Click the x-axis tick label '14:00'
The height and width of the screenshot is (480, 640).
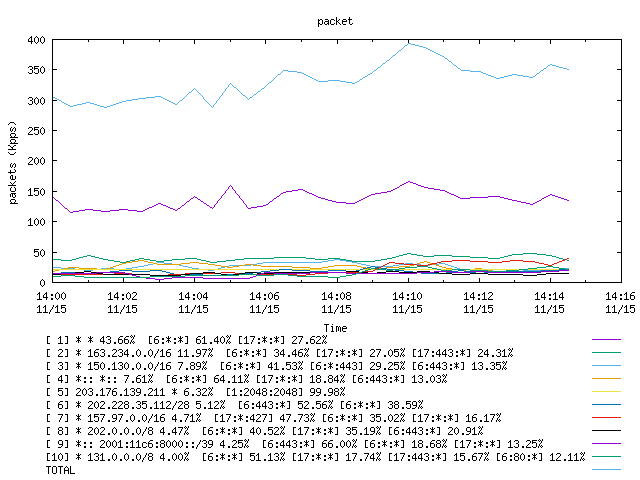tap(51, 296)
